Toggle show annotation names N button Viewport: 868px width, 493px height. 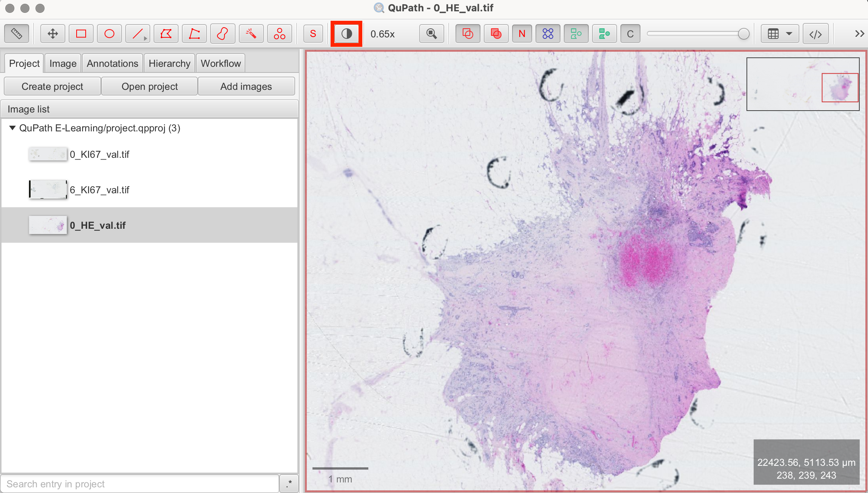[x=522, y=34]
